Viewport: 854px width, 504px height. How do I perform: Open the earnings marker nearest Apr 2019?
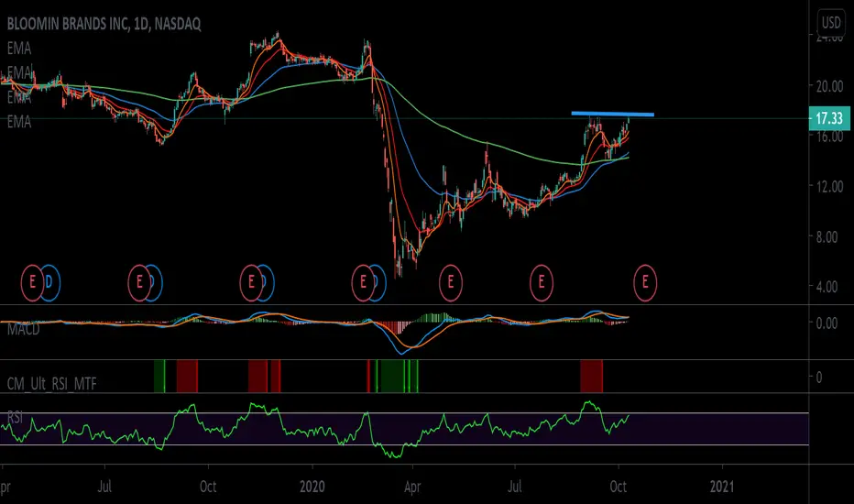[32, 282]
